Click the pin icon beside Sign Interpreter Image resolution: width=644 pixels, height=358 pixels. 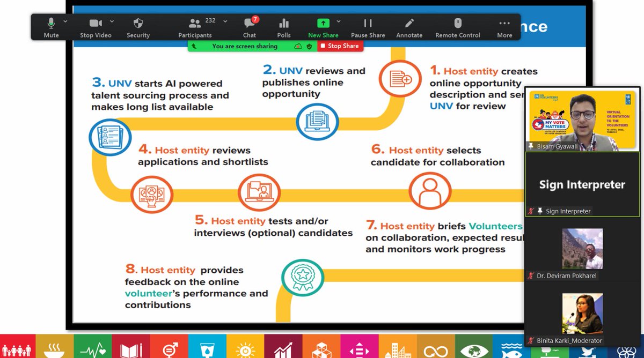point(539,211)
